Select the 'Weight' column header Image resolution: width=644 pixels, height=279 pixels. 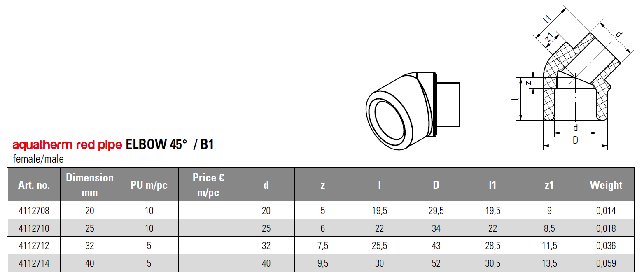[606, 185]
